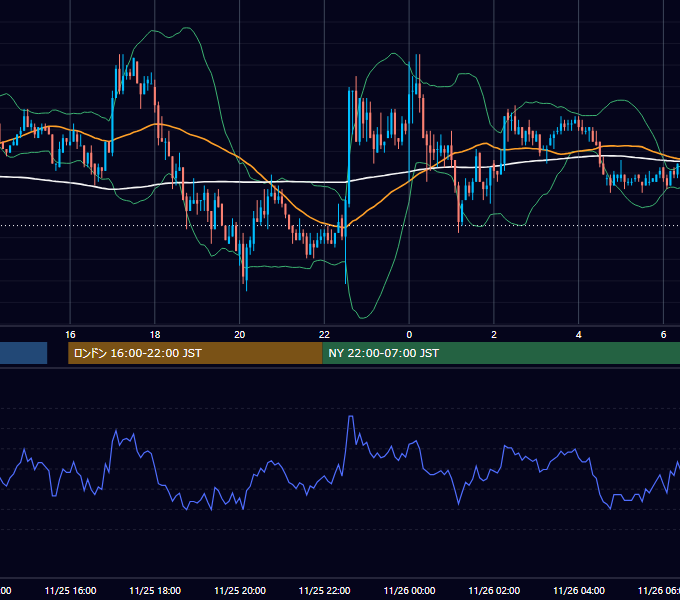This screenshot has width=680, height=600.
Task: Click the 11/26 04:00 date label
Action: tap(579, 590)
